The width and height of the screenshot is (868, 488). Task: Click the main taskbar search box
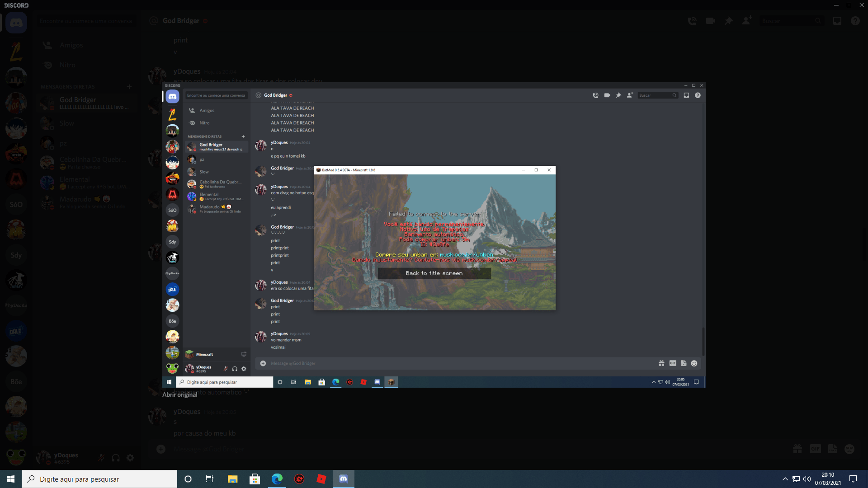[x=99, y=479]
